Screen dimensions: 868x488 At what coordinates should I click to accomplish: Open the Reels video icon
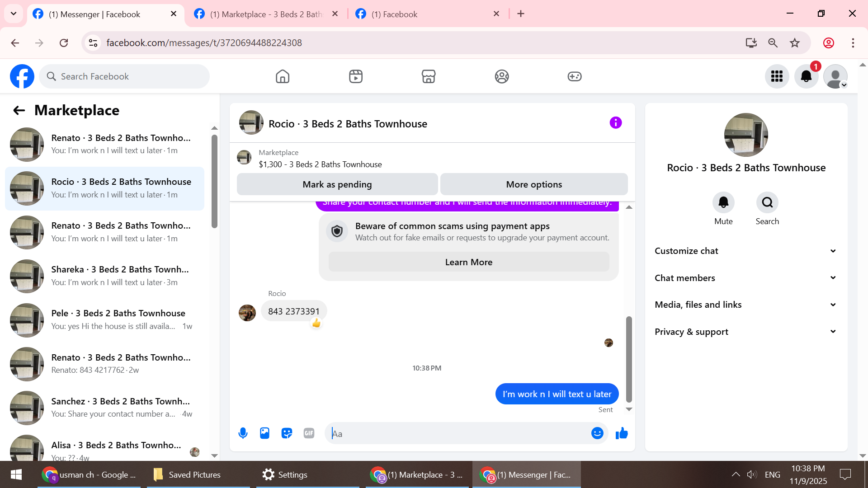point(356,76)
